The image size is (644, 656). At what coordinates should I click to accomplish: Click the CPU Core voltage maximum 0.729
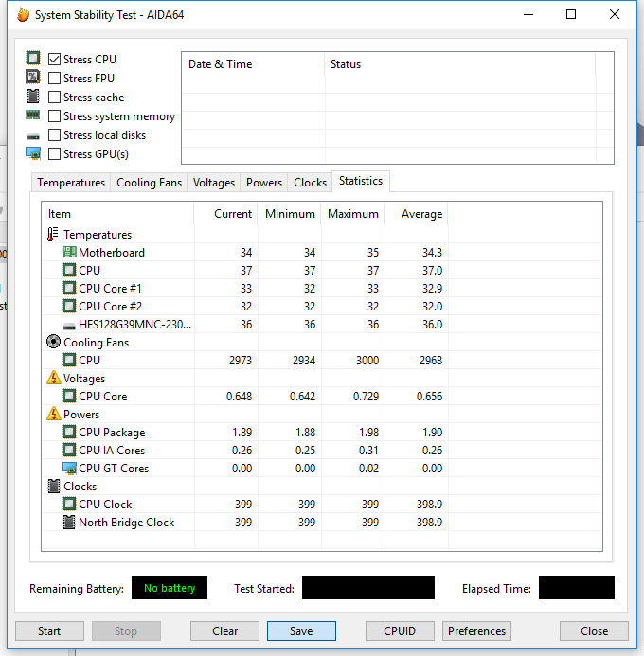click(x=366, y=397)
